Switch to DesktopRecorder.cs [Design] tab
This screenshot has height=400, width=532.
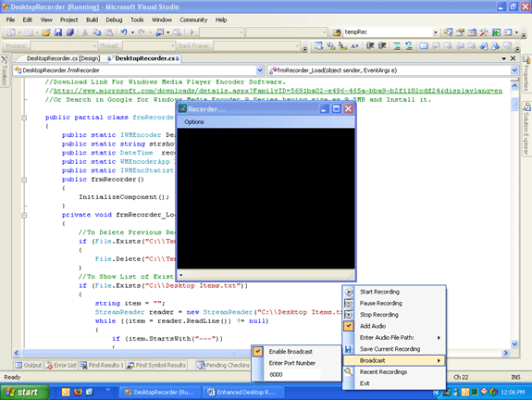[63, 58]
